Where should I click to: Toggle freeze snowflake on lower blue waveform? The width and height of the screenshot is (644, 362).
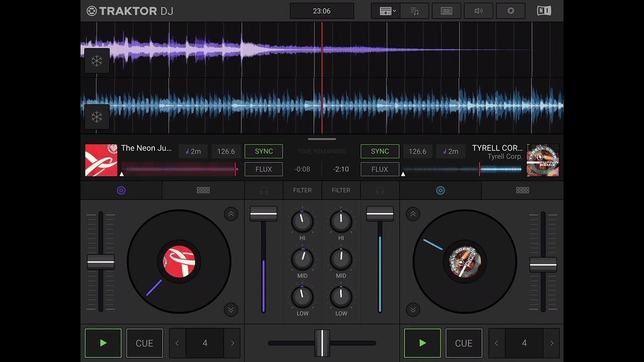point(97,117)
